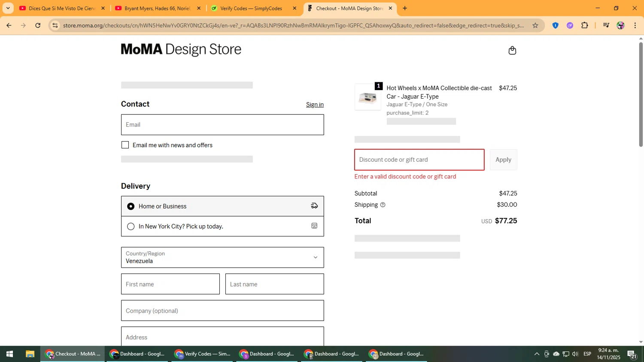644x362 pixels.
Task: Open the Bitwarden shield extension icon
Action: pos(555,25)
